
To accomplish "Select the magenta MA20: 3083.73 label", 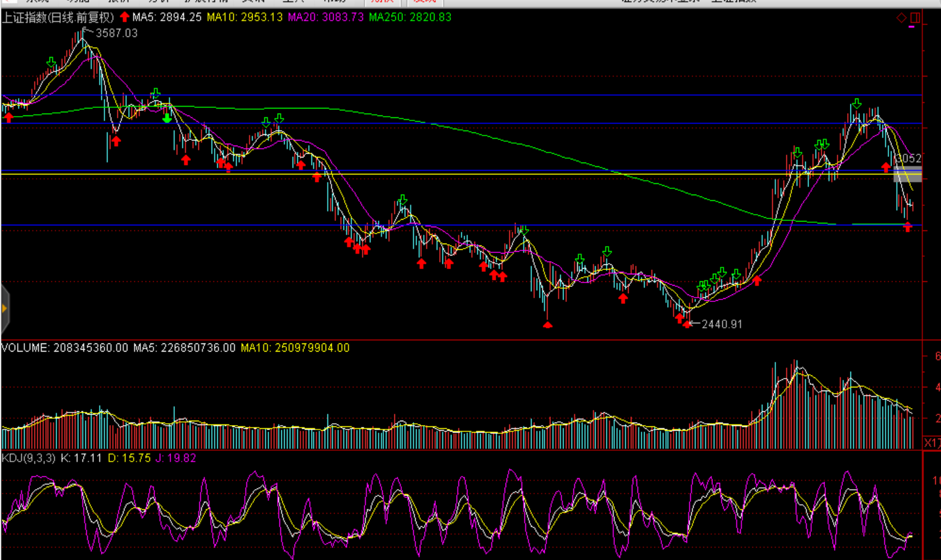I will [325, 18].
